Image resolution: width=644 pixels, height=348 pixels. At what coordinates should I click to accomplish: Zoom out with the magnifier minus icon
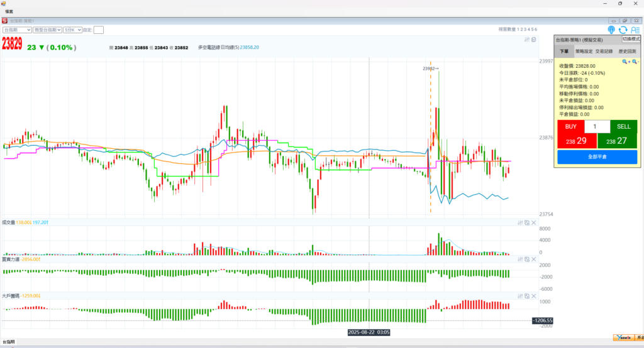click(635, 62)
